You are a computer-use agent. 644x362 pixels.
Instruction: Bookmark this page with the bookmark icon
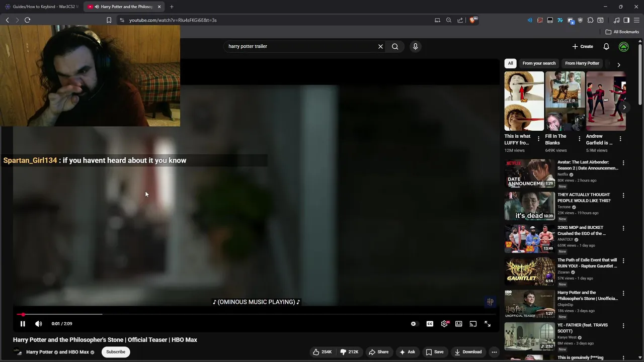click(x=109, y=20)
